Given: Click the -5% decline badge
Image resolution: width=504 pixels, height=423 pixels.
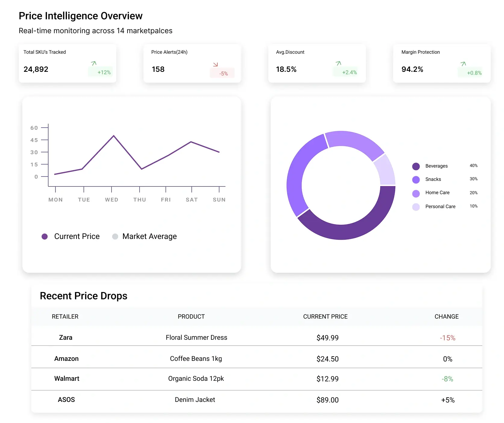Looking at the screenshot, I should [x=223, y=73].
